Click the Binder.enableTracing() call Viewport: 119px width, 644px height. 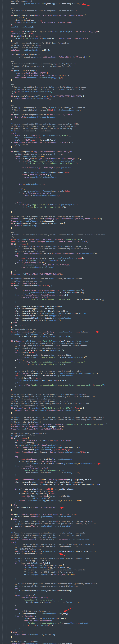(27, 226)
